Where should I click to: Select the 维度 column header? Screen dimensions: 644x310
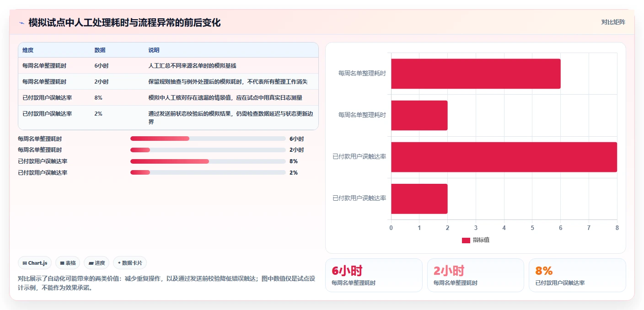28,50
